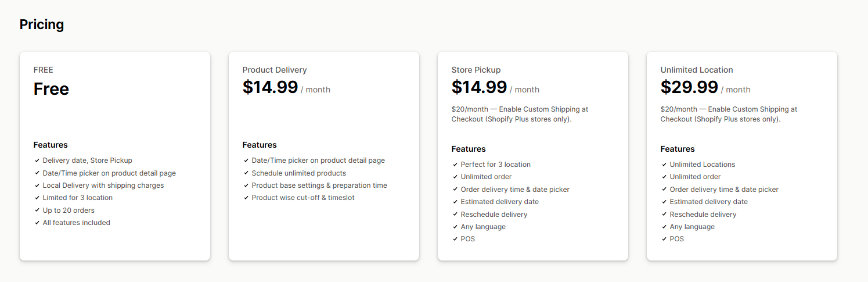Select the "FREE" plan title

pyautogui.click(x=44, y=70)
